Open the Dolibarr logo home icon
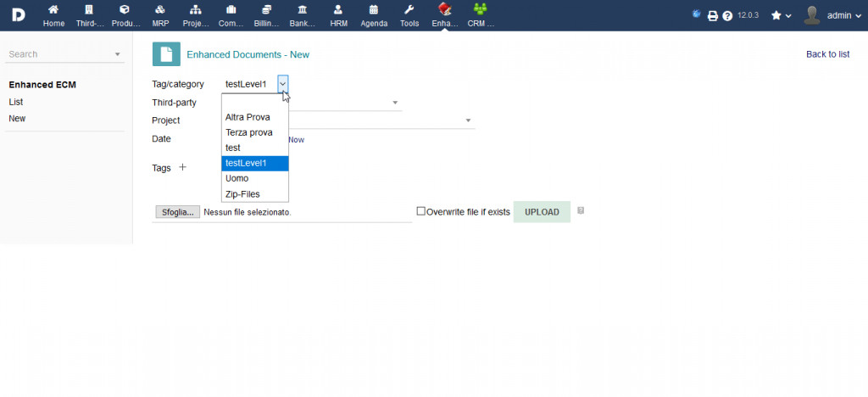 coord(19,15)
